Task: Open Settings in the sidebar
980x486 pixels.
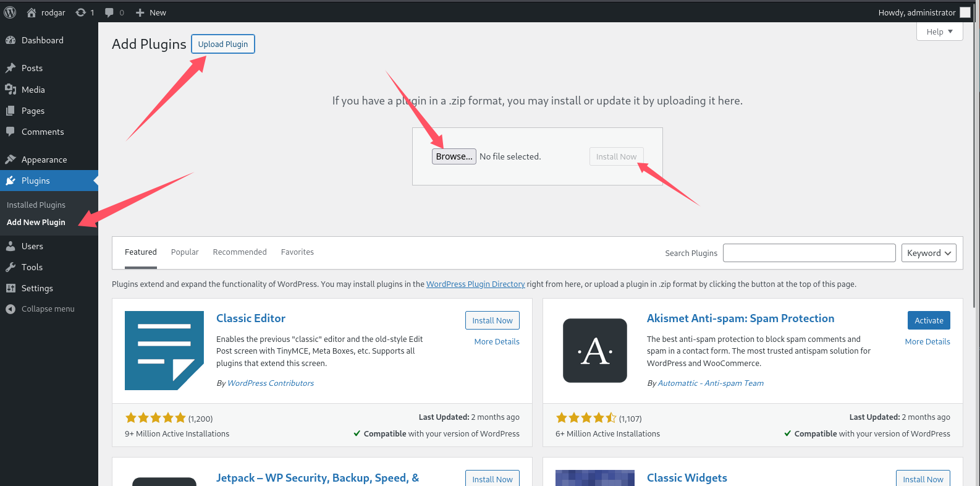Action: coord(37,288)
